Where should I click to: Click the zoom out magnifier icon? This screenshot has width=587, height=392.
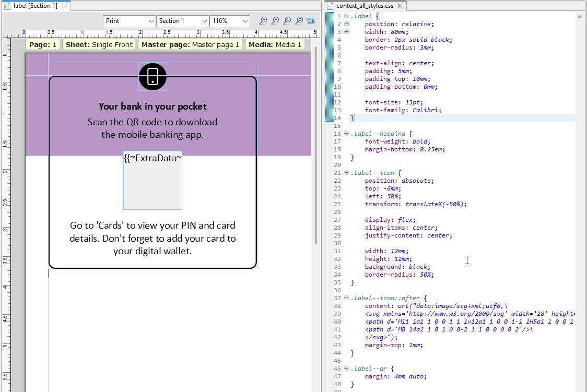275,21
